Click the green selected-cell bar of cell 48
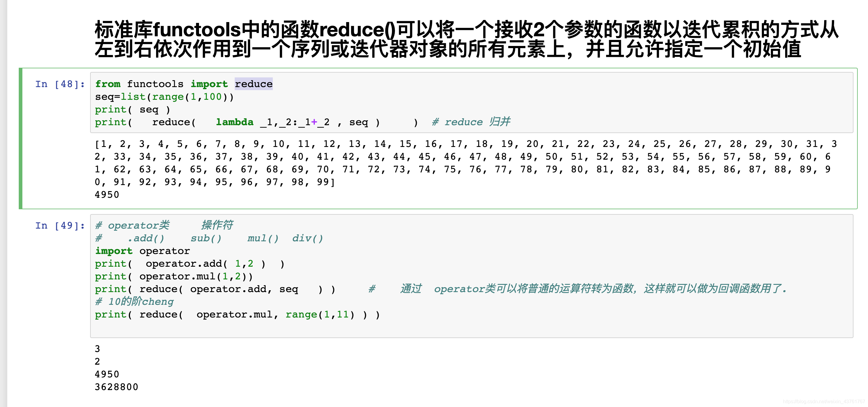Viewport: 868px width, 407px height. point(21,138)
